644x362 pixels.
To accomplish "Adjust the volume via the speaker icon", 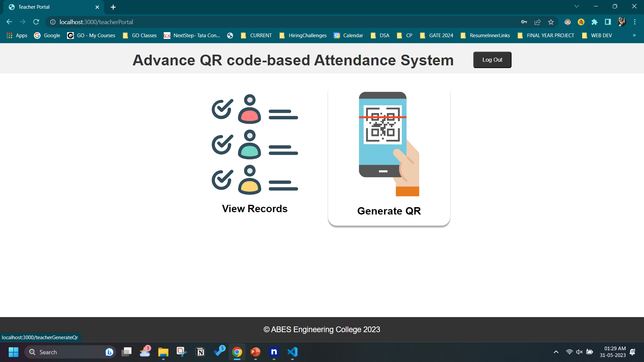I will pyautogui.click(x=579, y=352).
